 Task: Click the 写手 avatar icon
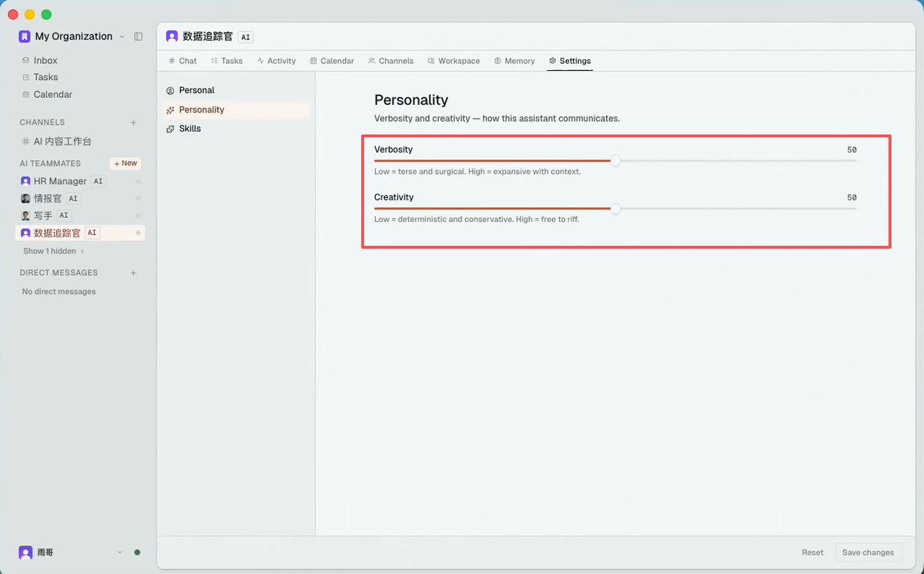pos(25,216)
